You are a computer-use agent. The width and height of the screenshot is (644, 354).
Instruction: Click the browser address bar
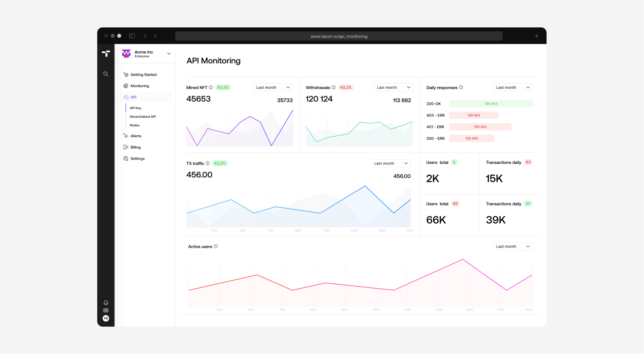pos(339,36)
